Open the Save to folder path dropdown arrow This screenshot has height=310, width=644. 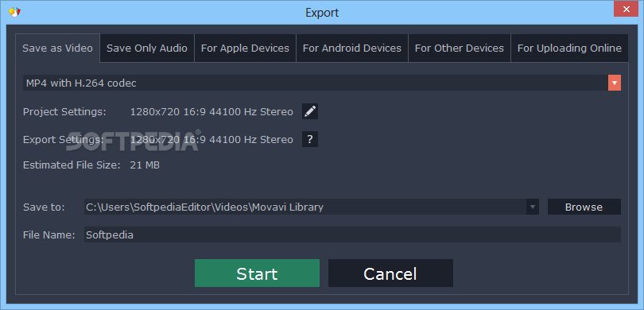(533, 207)
